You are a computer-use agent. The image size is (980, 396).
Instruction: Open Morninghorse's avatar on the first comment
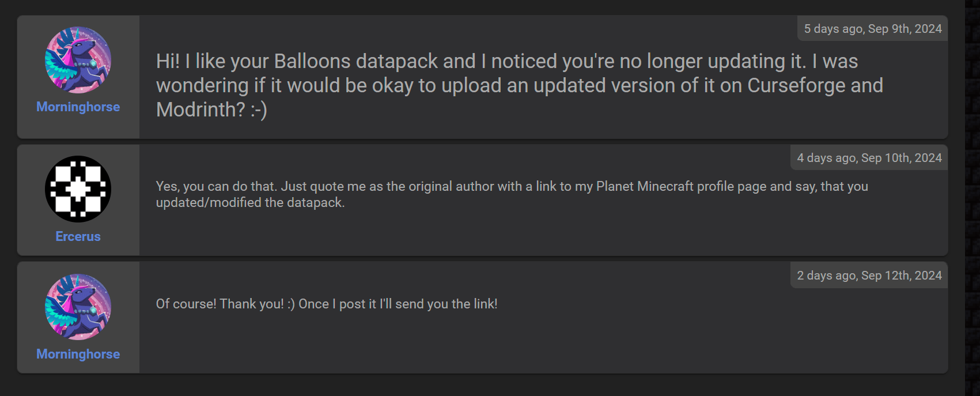click(78, 60)
